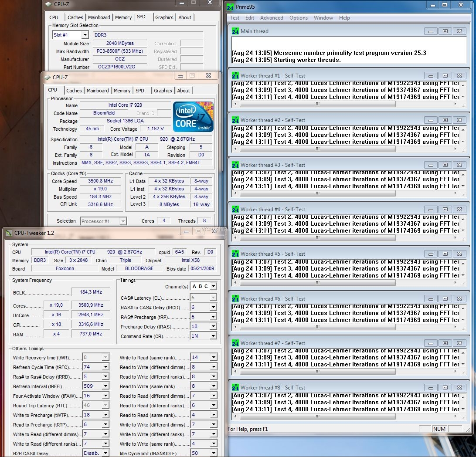Open About tab in back CPU-Z window
Screen dimensions: 476x457
click(184, 17)
